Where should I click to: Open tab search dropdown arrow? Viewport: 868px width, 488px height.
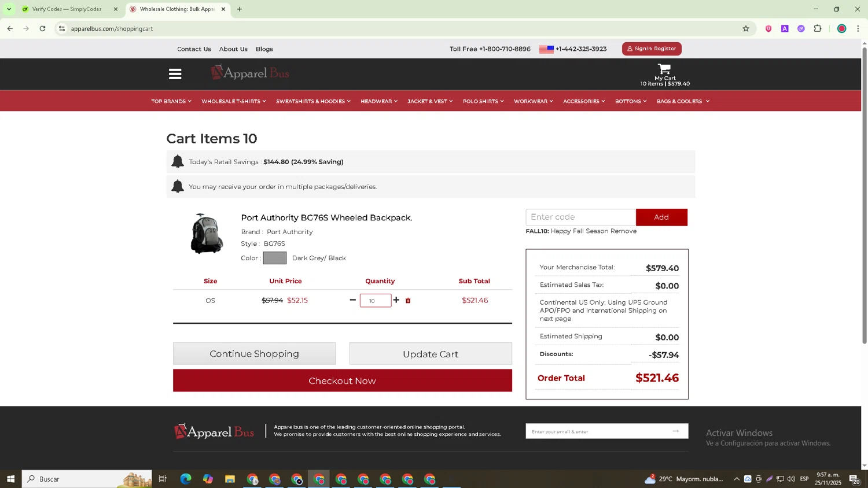[9, 9]
